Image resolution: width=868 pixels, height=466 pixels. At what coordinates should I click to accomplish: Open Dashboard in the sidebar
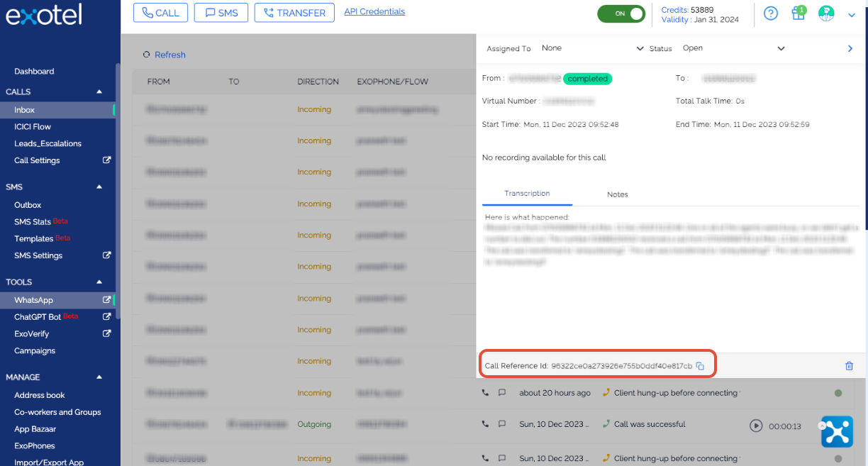tap(34, 72)
